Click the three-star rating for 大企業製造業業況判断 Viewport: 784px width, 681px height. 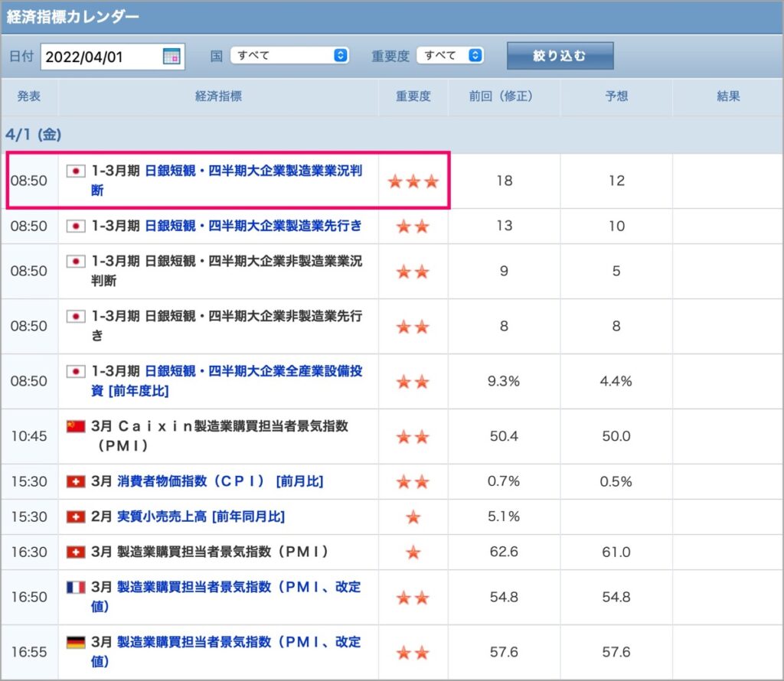(413, 181)
